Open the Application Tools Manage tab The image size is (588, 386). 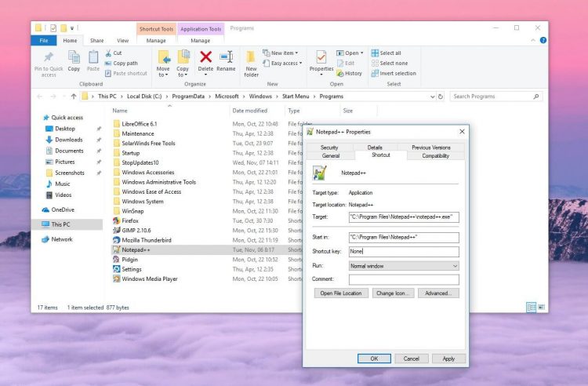pyautogui.click(x=200, y=41)
